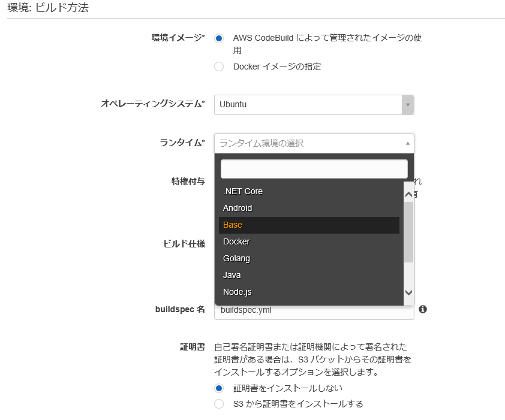This screenshot has width=505, height=420.
Task: Collapse the ランタイム環境の選択 dropdown
Action: click(x=314, y=143)
